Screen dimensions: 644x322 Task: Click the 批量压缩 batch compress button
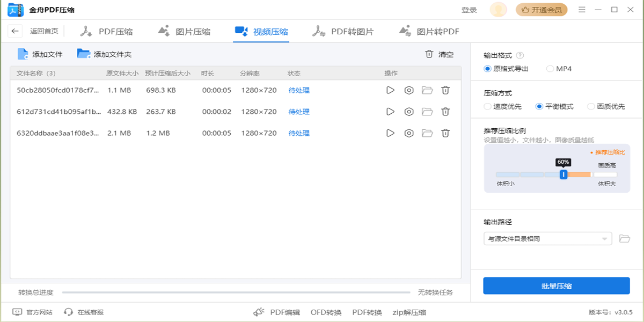pyautogui.click(x=557, y=286)
